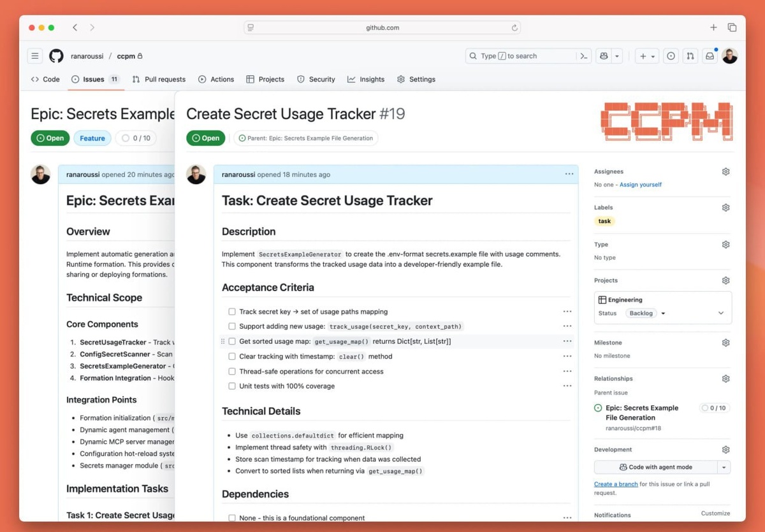Image resolution: width=765 pixels, height=532 pixels.
Task: Open the user profile avatar menu
Action: 730,56
